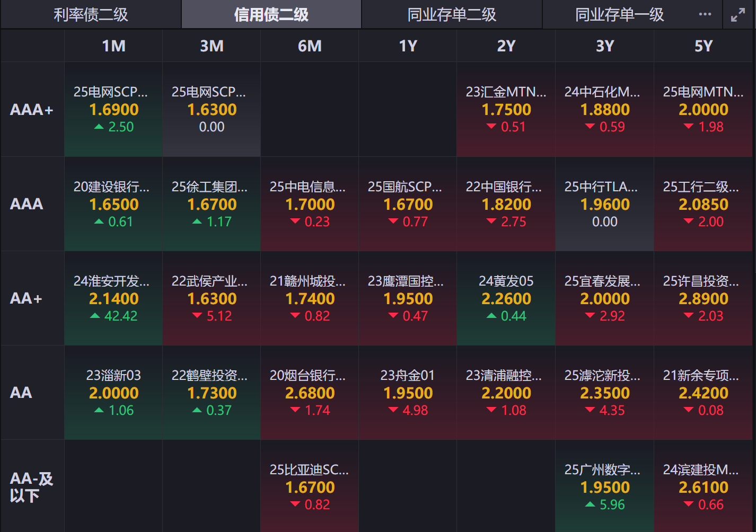Select the 3Y column header
756x532 pixels.
[605, 46]
